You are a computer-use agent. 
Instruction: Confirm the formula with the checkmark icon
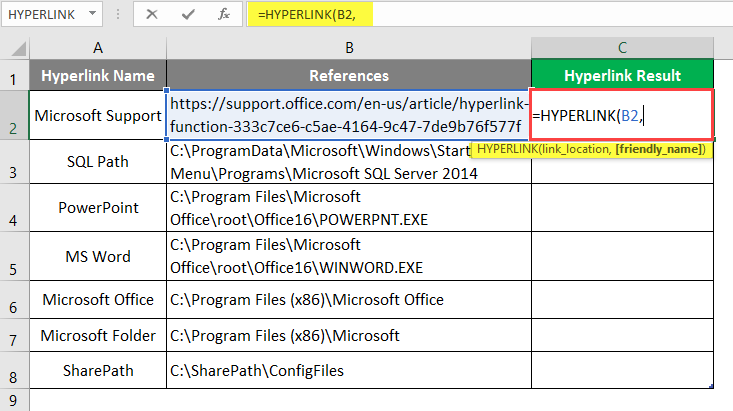click(x=188, y=14)
